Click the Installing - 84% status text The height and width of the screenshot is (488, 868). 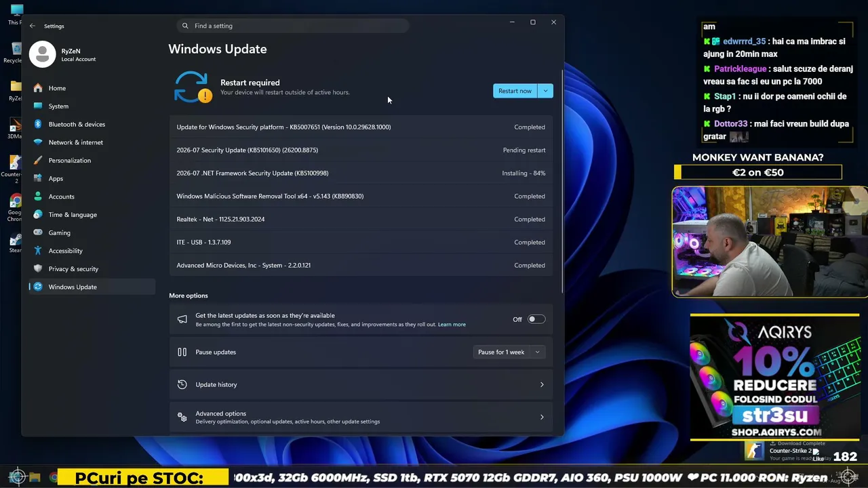(524, 173)
